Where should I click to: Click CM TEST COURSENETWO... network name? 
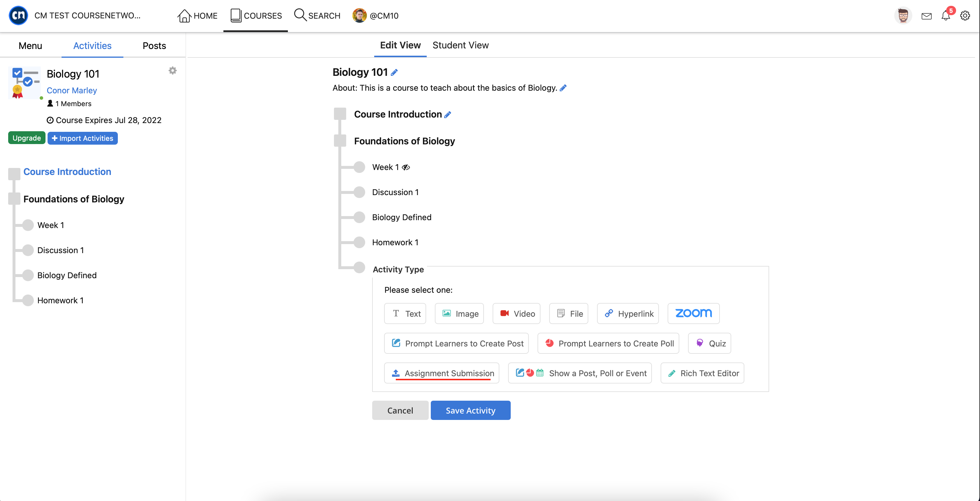point(87,15)
